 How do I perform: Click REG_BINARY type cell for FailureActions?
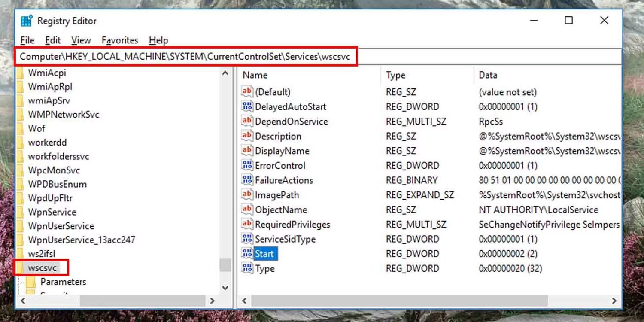pyautogui.click(x=412, y=180)
